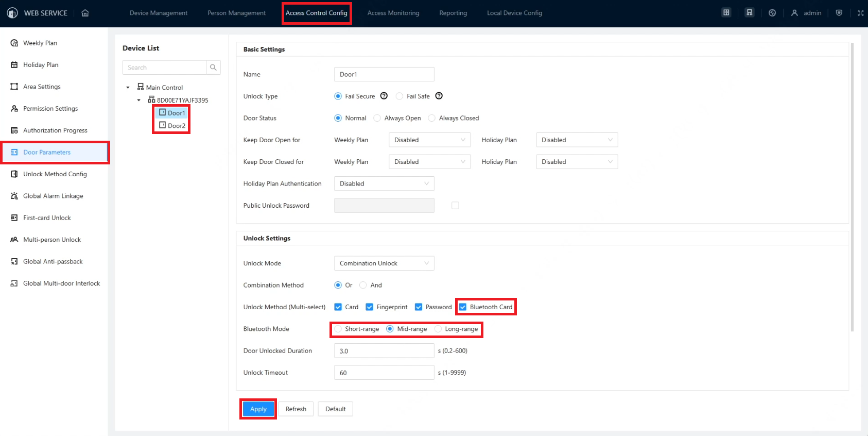Click the Door Unlocked Duration field
The height and width of the screenshot is (436, 868).
click(384, 351)
